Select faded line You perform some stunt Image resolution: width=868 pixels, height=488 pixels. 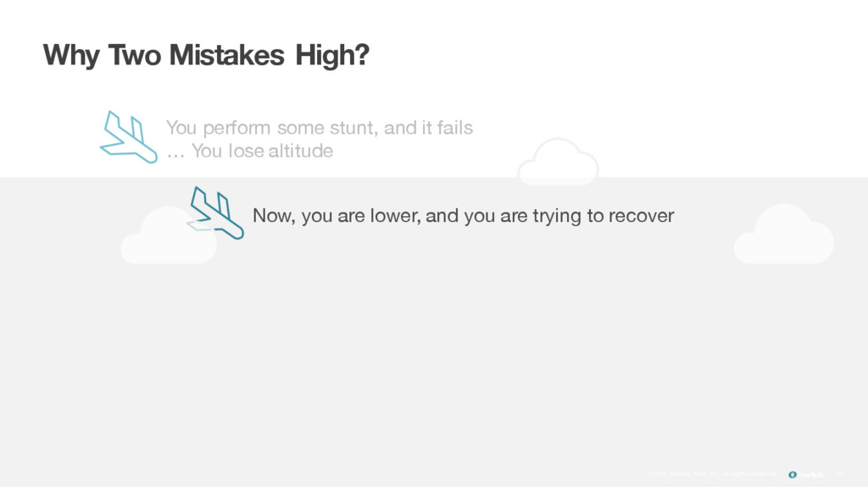click(x=320, y=128)
